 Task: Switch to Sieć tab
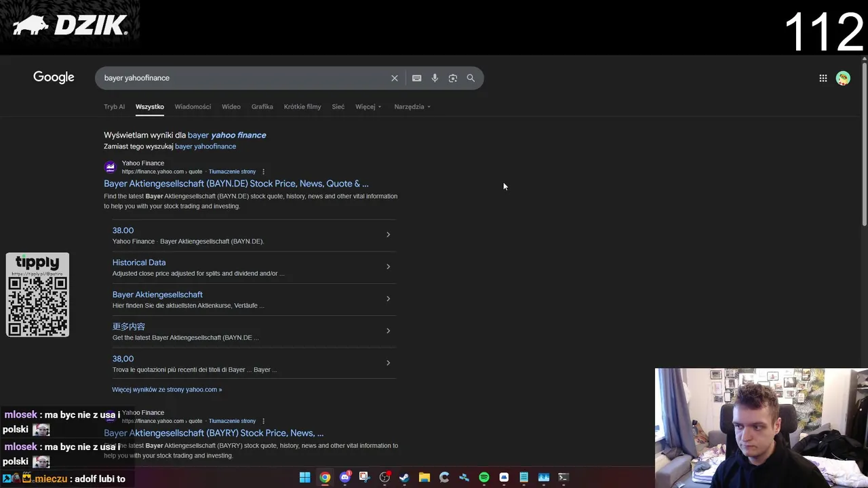pos(338,106)
